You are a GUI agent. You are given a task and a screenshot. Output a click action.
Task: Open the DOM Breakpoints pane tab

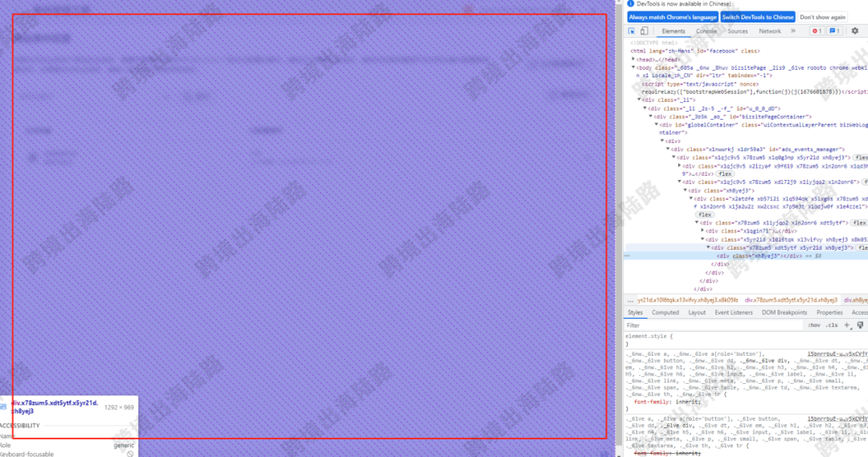784,312
